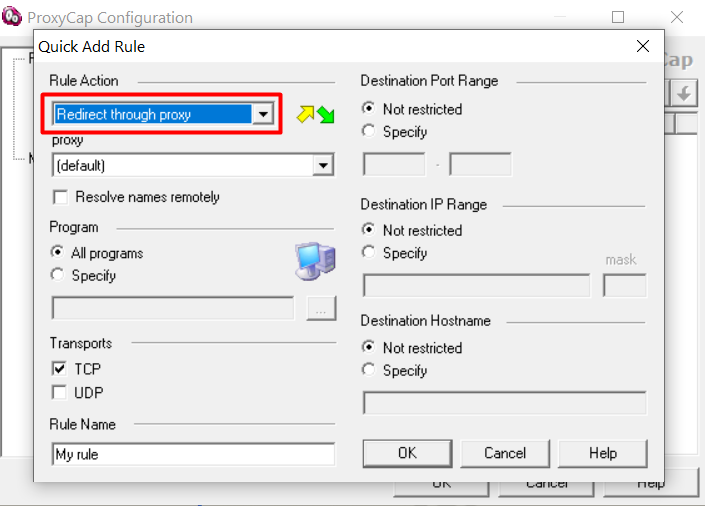Viewport: 705px width, 506px height.
Task: Click the port range start field
Action: (x=394, y=164)
